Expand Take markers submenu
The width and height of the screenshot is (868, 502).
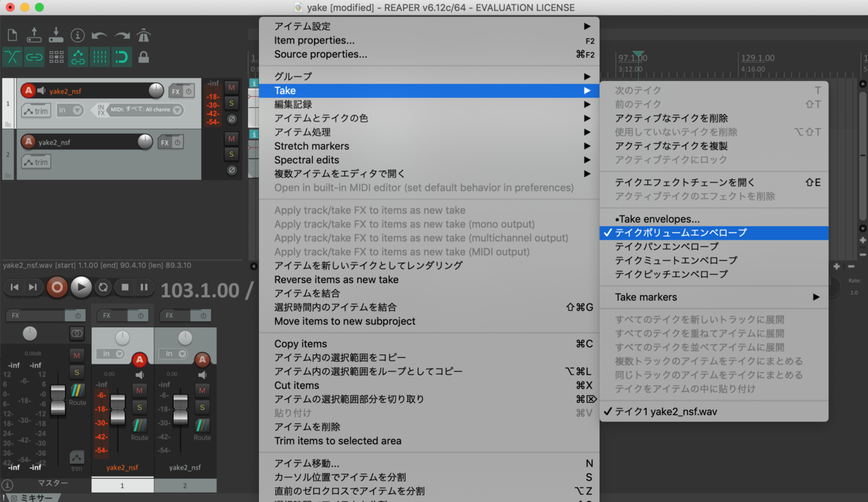[x=714, y=297]
